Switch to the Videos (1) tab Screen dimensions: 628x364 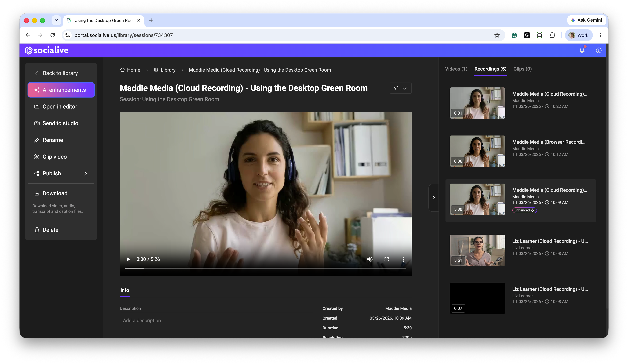456,69
